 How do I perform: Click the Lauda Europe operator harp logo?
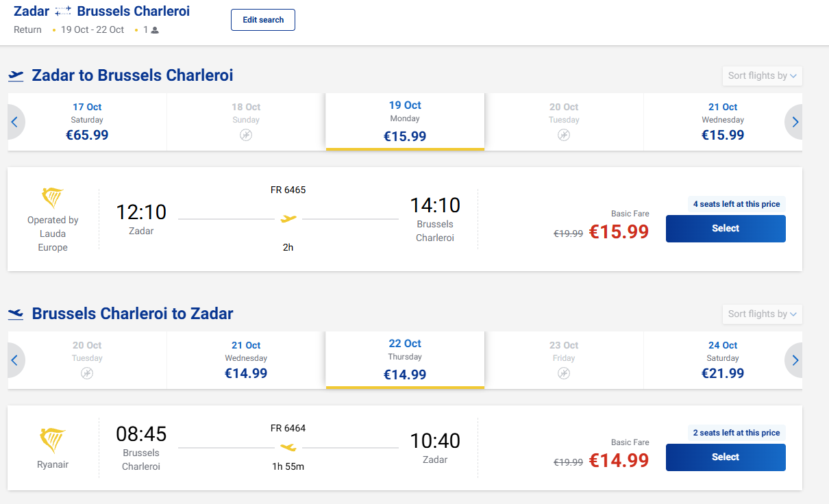tap(53, 198)
